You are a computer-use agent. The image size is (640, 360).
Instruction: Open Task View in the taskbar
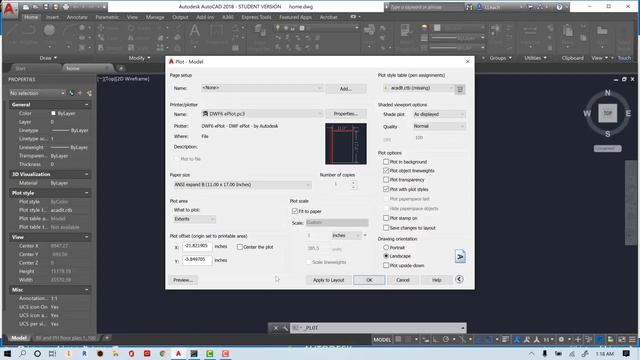pyautogui.click(x=52, y=353)
